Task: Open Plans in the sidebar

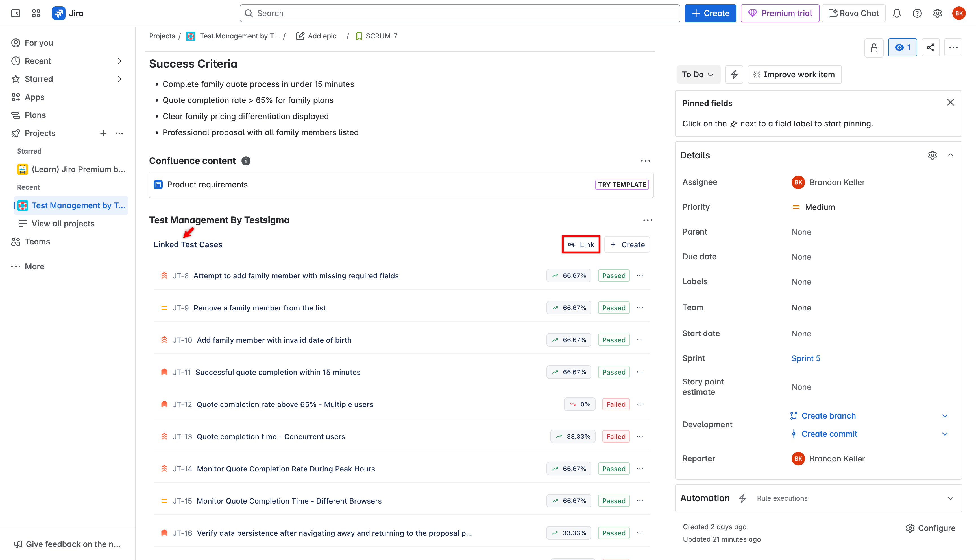Action: (x=35, y=115)
